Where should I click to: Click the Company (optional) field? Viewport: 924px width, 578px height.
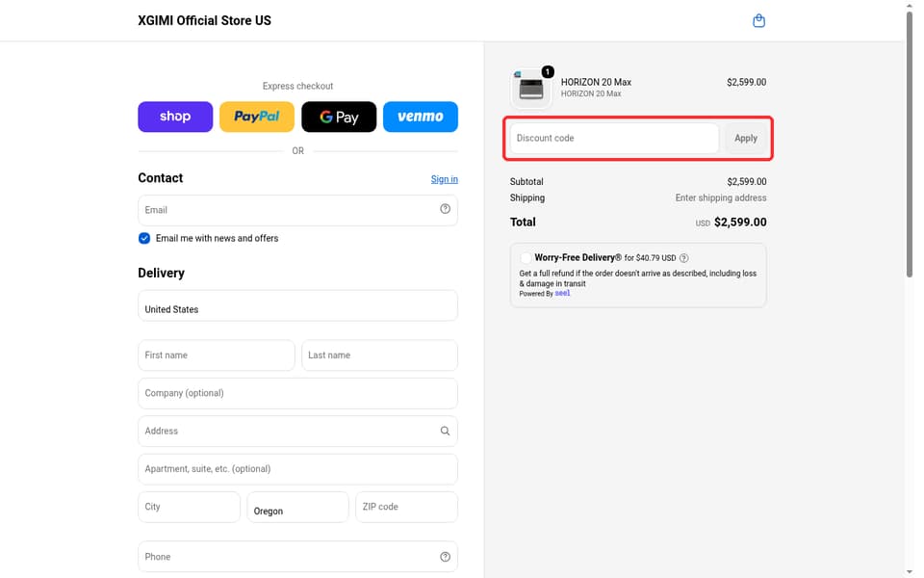click(x=297, y=393)
